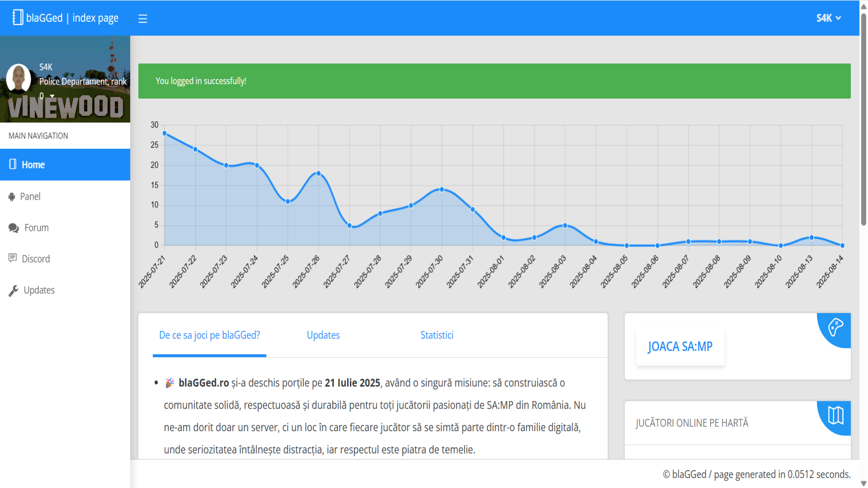
Task: Click the 2025-07-21 chart data point
Action: pyautogui.click(x=165, y=134)
